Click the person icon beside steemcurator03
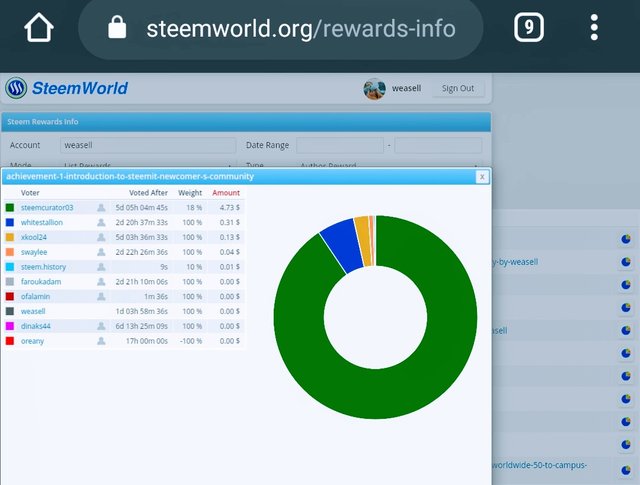This screenshot has height=485, width=640. (x=101, y=207)
